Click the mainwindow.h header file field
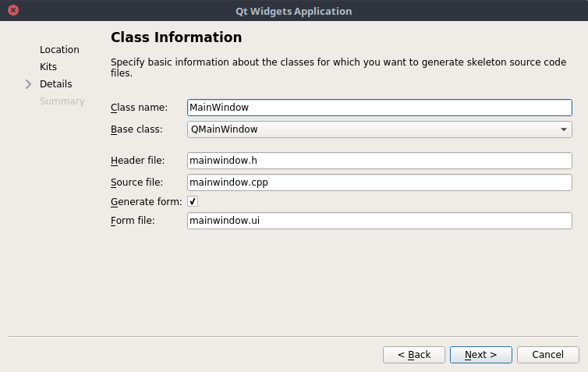Image resolution: width=588 pixels, height=372 pixels. 379,161
